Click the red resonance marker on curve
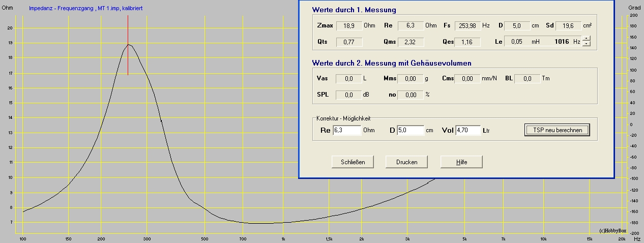Viewport: 644px width, 243px height. coord(128,45)
